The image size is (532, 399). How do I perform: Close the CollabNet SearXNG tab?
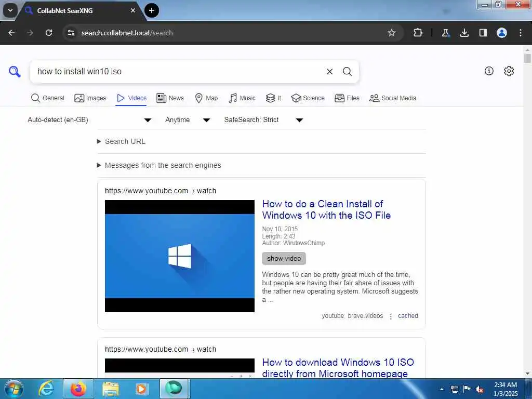[133, 10]
